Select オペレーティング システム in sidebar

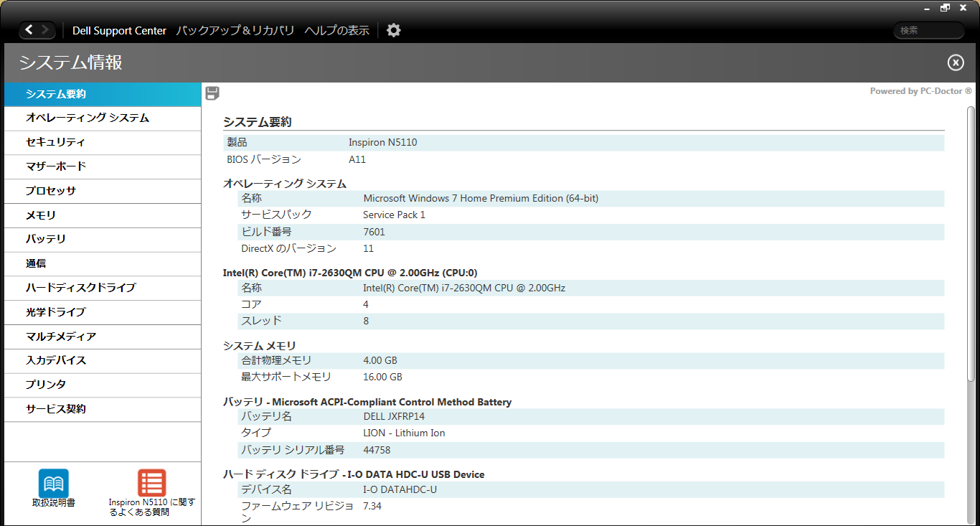coord(103,118)
